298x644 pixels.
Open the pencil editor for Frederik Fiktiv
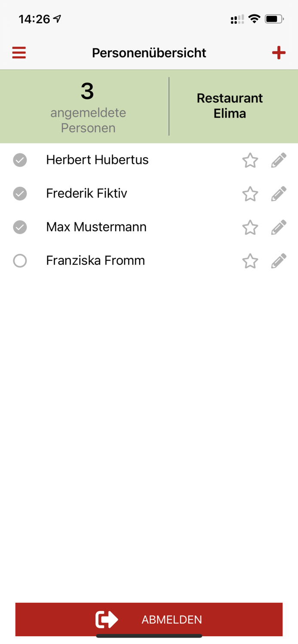coord(278,194)
